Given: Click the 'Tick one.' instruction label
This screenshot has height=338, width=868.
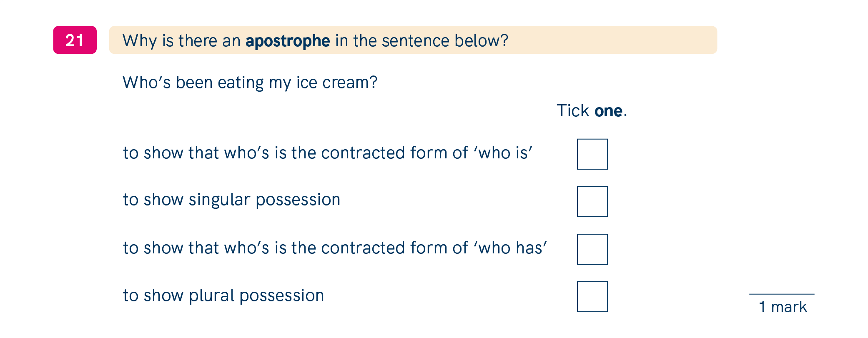Looking at the screenshot, I should pos(592,111).
